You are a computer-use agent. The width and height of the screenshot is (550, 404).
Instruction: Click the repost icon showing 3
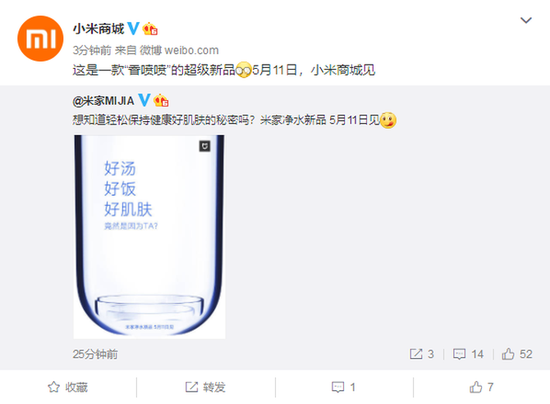(x=422, y=354)
